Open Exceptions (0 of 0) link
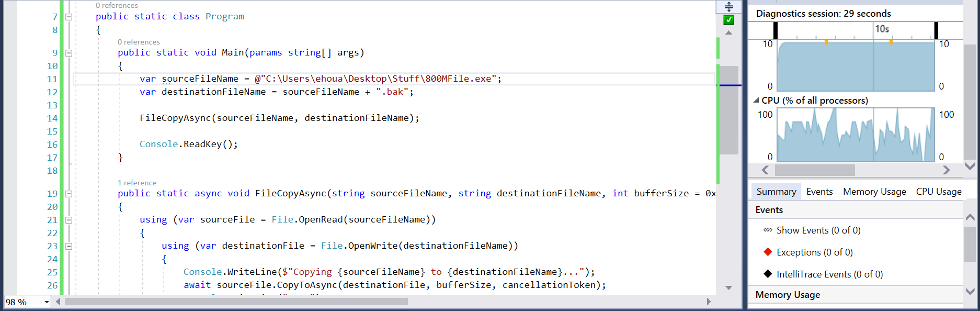This screenshot has width=980, height=311. point(814,252)
